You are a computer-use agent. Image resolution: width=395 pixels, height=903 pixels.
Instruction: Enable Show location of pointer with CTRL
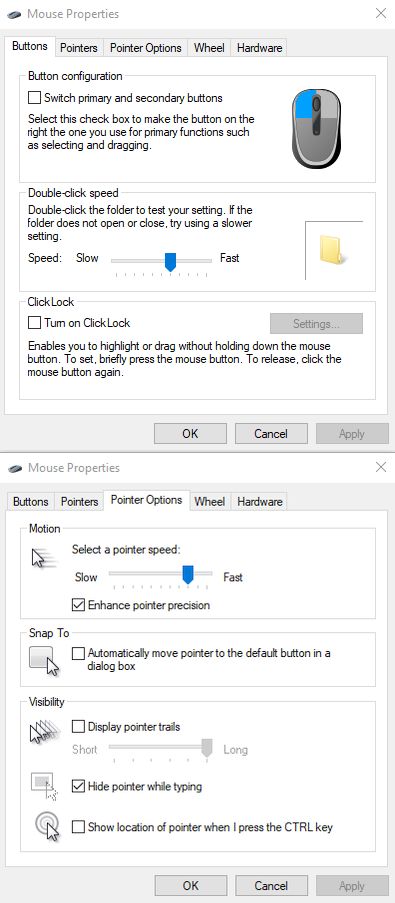(78, 827)
